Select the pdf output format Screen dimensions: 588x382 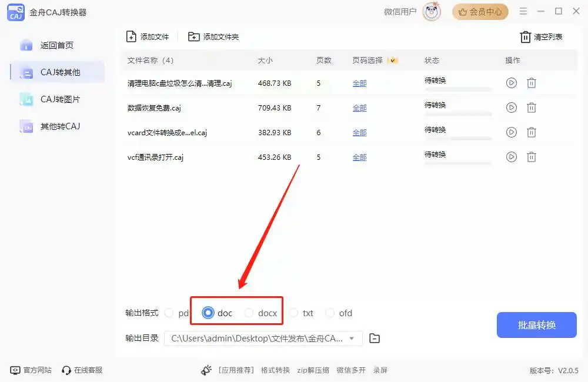click(x=179, y=313)
